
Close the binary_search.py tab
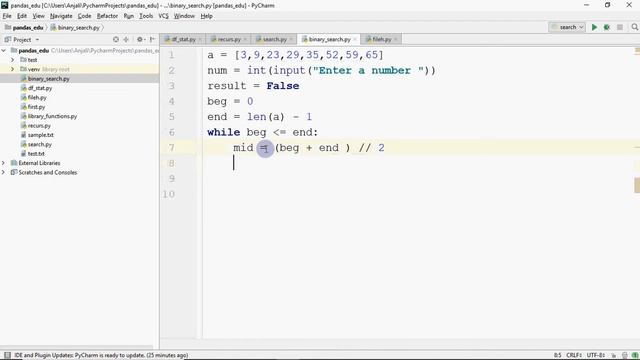click(x=355, y=39)
